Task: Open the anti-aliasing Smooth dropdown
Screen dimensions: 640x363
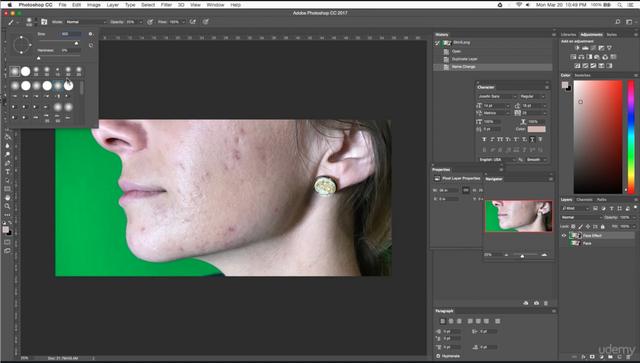Action: [x=536, y=160]
